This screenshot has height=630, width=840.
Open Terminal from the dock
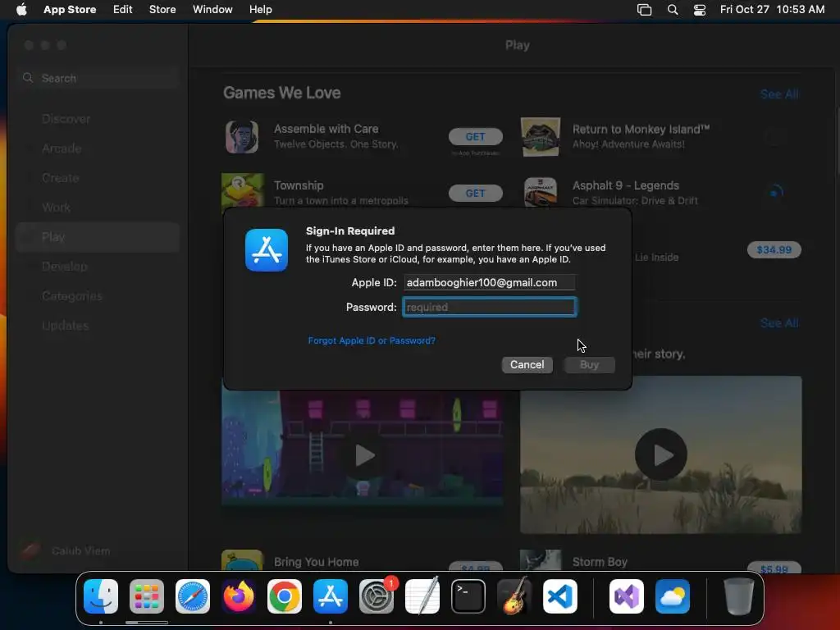pyautogui.click(x=468, y=596)
